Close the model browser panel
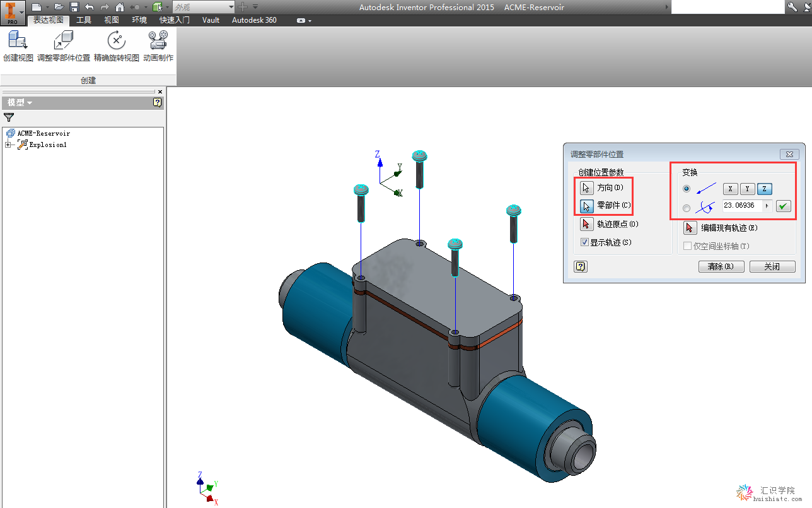The height and width of the screenshot is (508, 812). point(160,92)
